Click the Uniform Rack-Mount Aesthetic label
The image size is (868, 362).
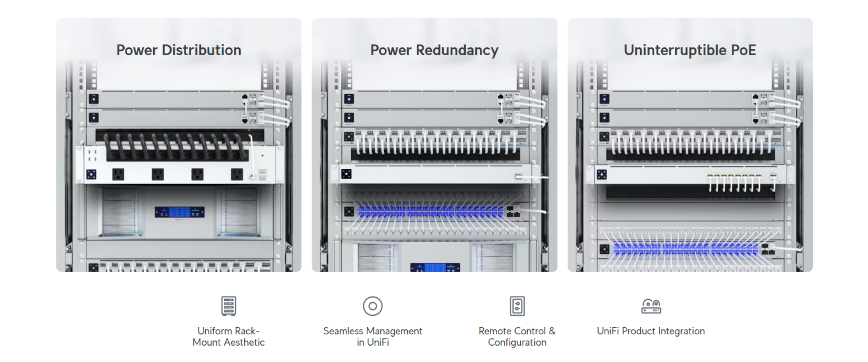pos(228,337)
